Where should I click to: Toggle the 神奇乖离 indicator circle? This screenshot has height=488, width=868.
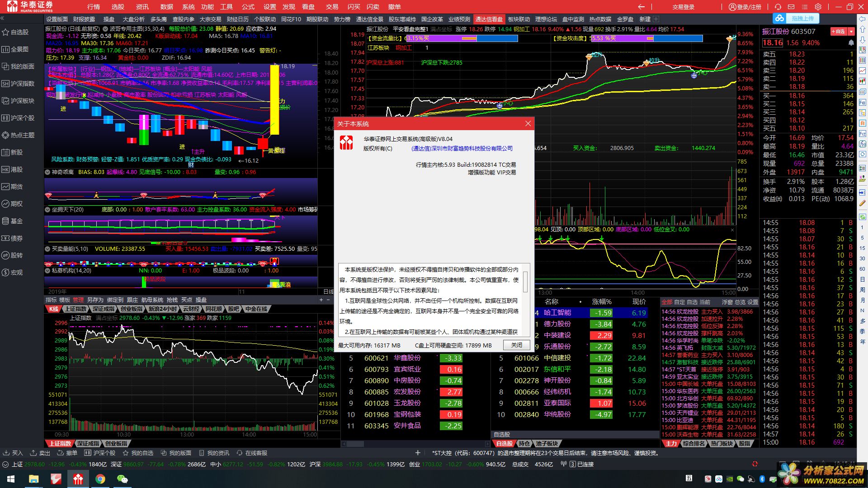tap(47, 172)
